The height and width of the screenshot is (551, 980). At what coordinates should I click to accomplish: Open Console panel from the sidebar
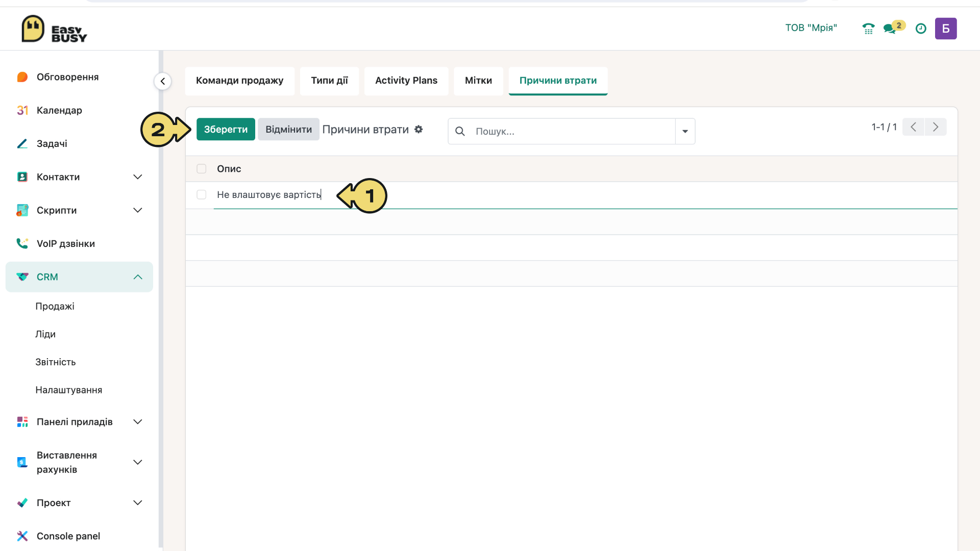tap(68, 536)
